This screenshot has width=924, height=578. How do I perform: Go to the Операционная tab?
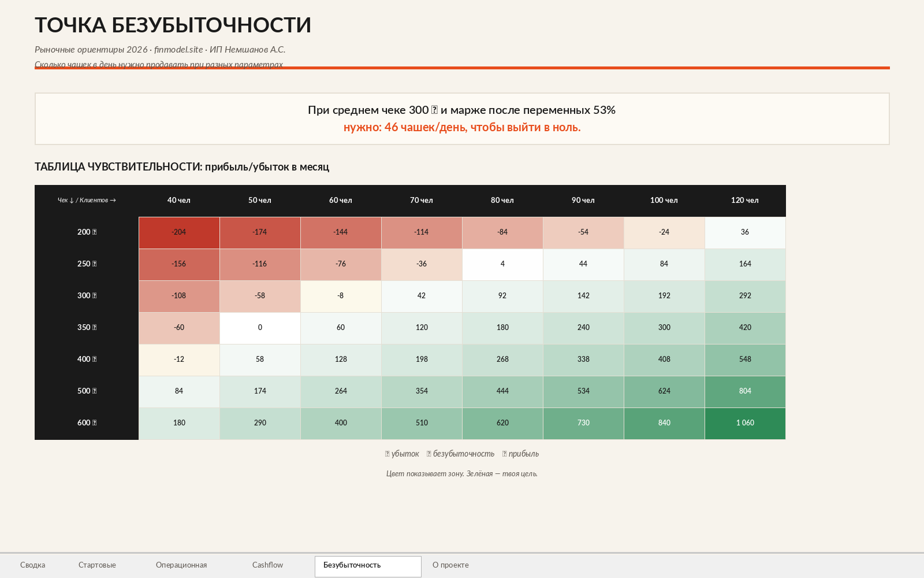click(x=181, y=565)
